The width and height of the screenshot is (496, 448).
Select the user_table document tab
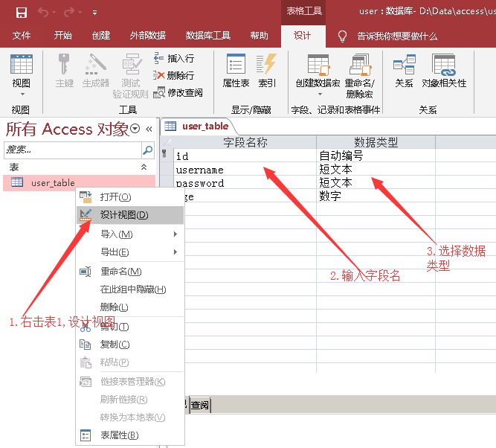click(x=199, y=127)
